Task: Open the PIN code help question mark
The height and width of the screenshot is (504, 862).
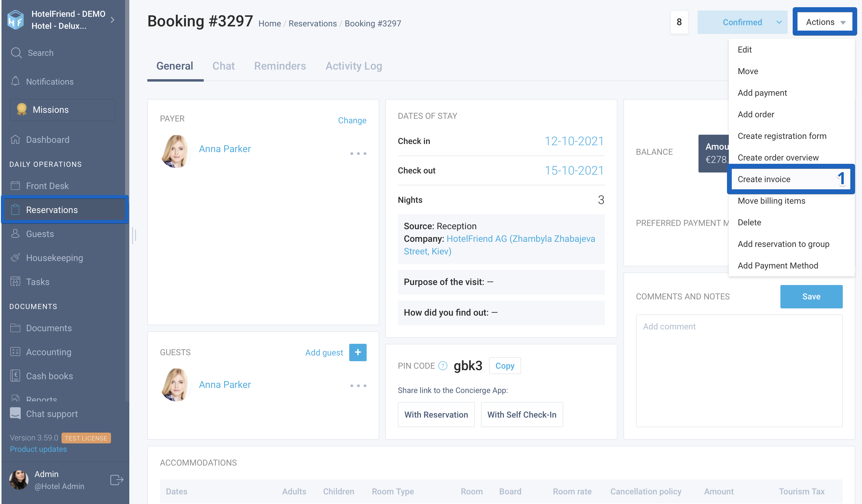Action: 442,365
